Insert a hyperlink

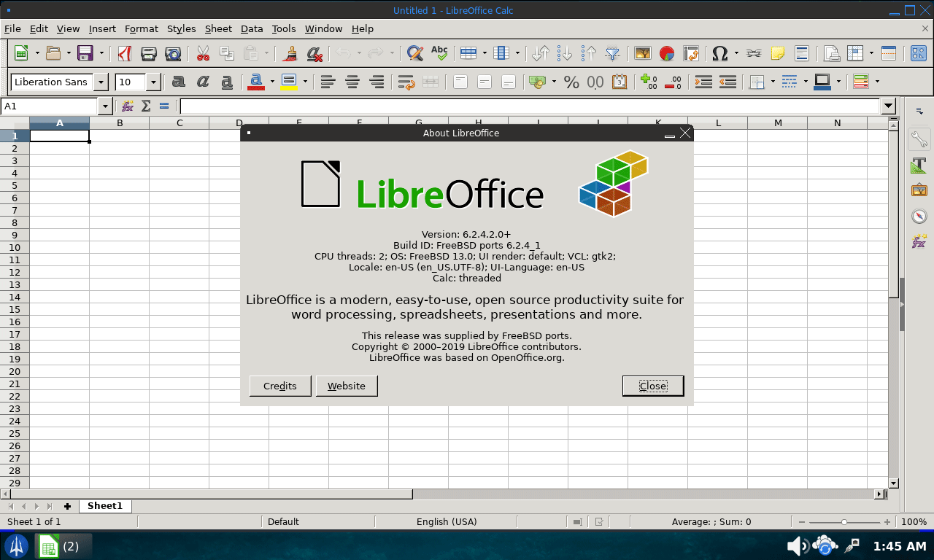click(754, 53)
